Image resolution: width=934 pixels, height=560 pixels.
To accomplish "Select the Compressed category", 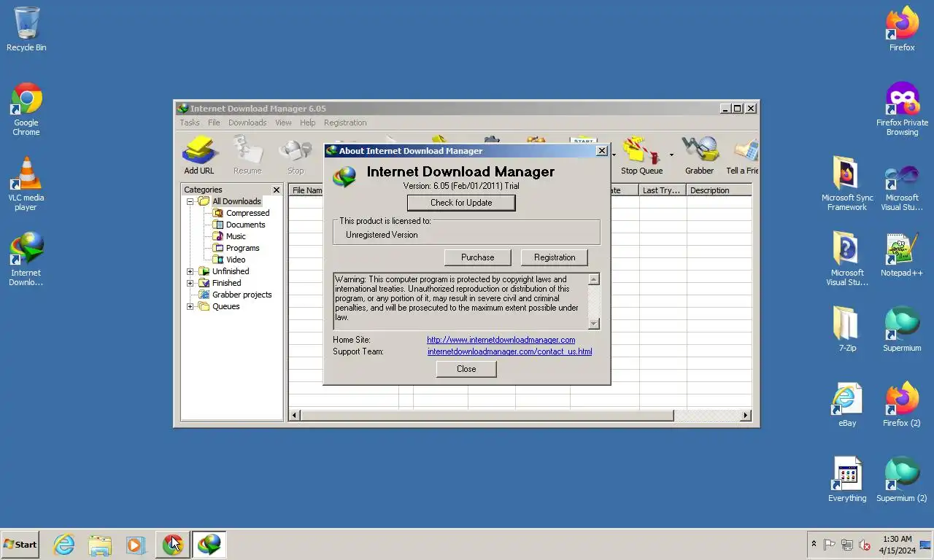I will click(x=247, y=213).
